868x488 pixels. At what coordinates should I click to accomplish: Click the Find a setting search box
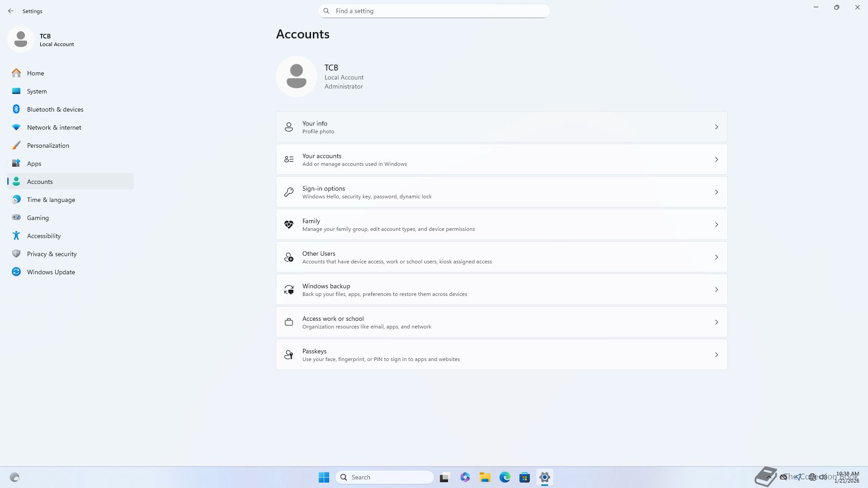(x=434, y=11)
